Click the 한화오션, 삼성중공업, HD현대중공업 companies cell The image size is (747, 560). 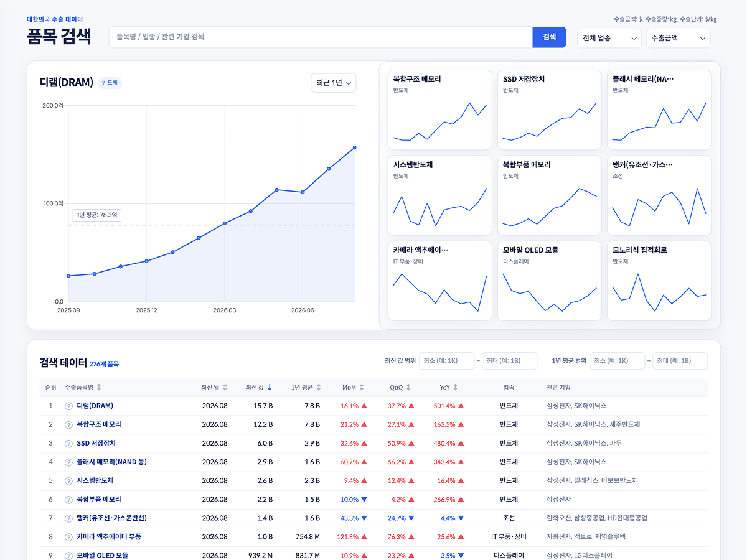(x=597, y=518)
